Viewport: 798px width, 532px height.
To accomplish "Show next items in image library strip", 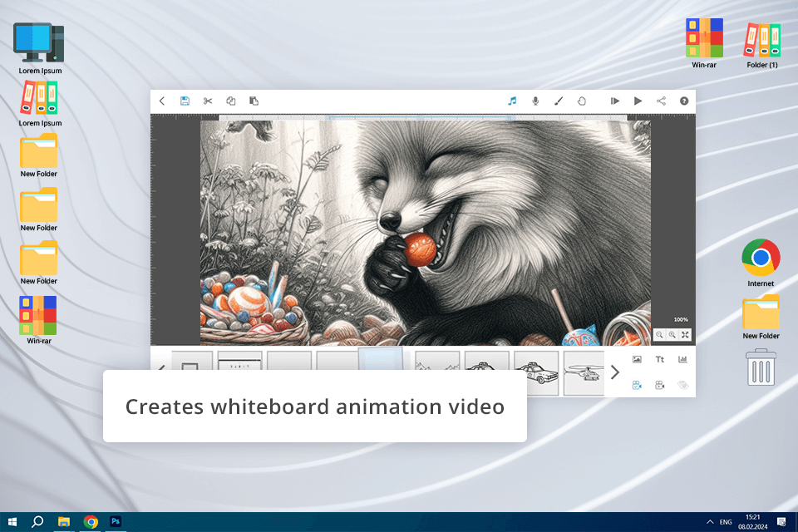I will point(615,372).
